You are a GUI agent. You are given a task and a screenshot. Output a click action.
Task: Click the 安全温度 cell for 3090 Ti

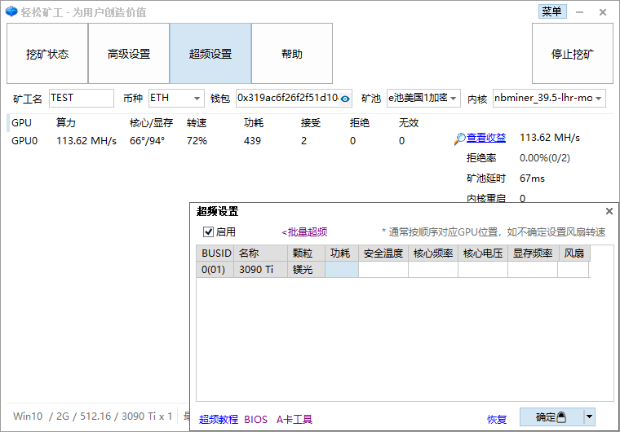(384, 270)
